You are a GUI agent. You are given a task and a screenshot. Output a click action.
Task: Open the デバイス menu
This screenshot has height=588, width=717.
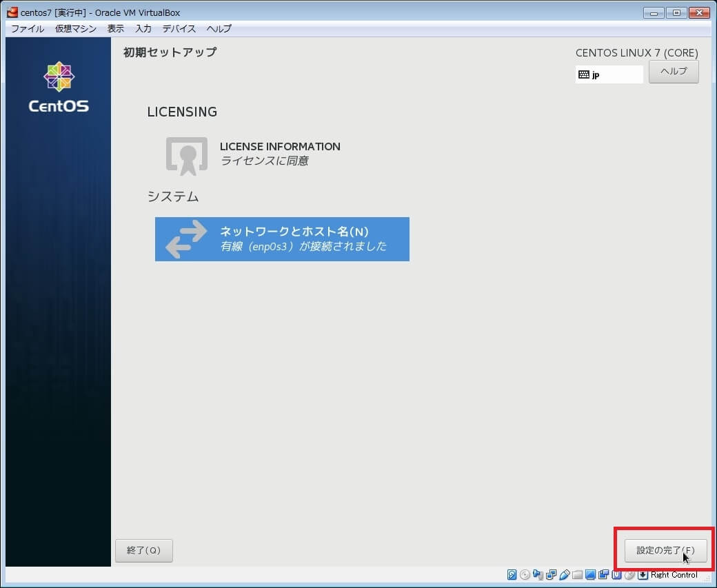[x=179, y=29]
